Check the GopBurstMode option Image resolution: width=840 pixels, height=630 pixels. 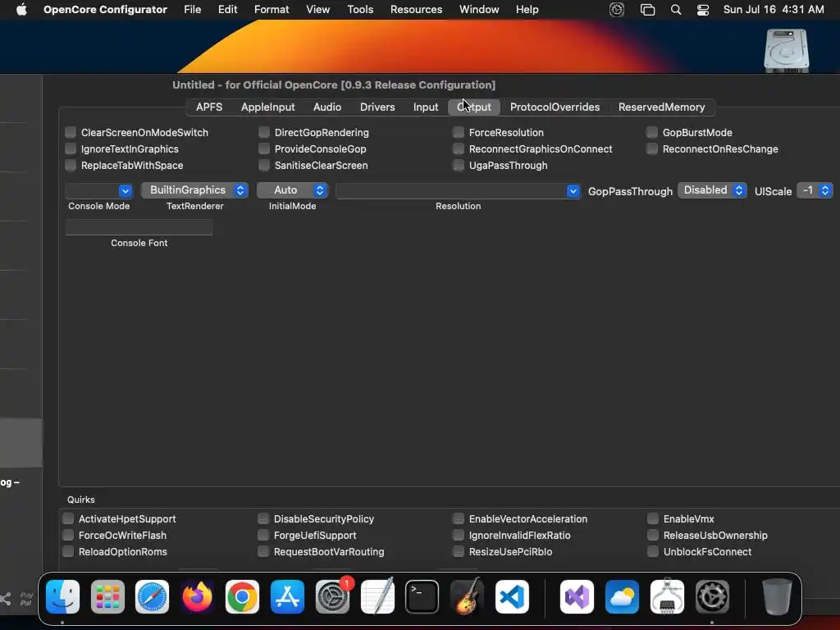(x=652, y=132)
